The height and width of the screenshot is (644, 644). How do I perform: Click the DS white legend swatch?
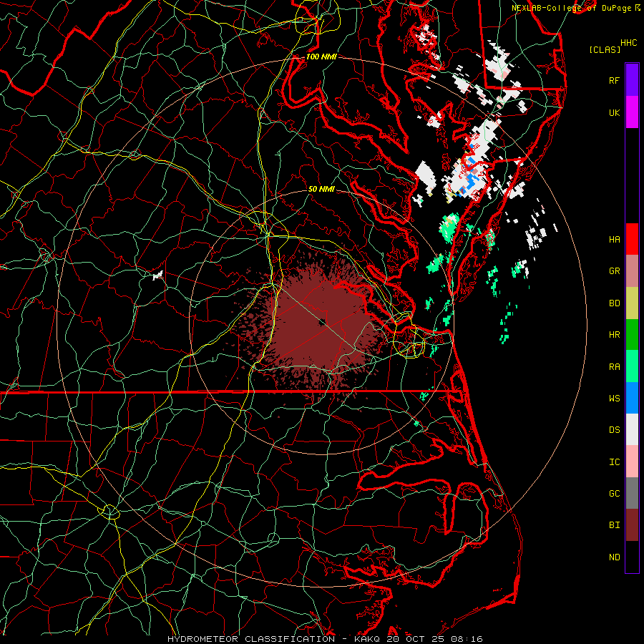(632, 429)
